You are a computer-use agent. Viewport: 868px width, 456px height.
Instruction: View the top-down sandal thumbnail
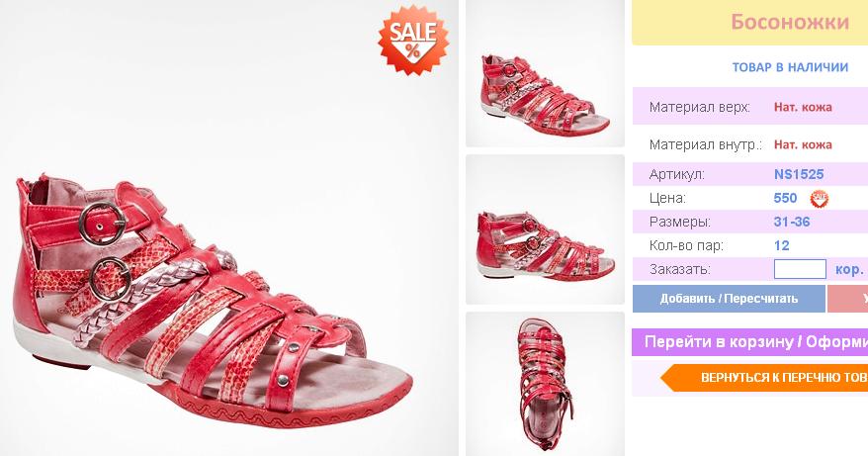click(545, 384)
